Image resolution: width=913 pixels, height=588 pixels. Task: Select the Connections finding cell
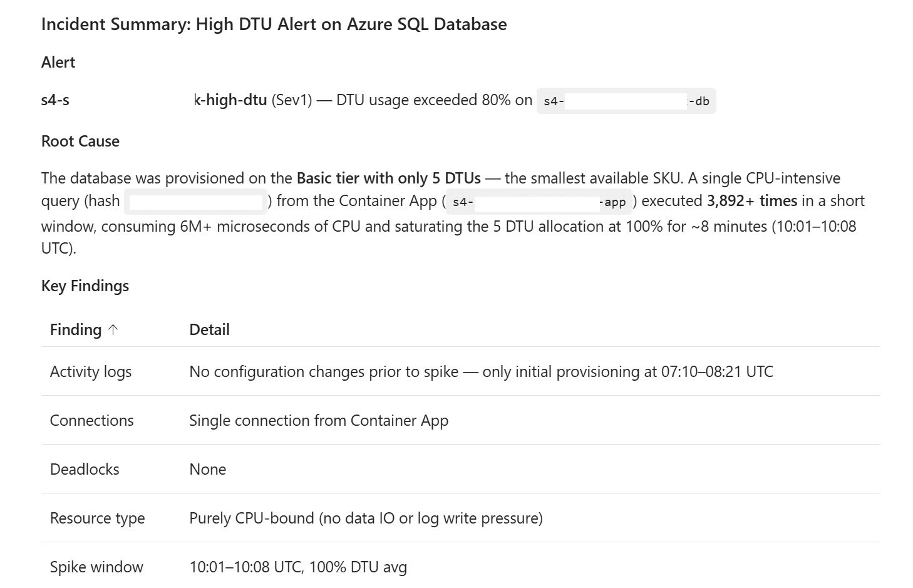point(91,420)
